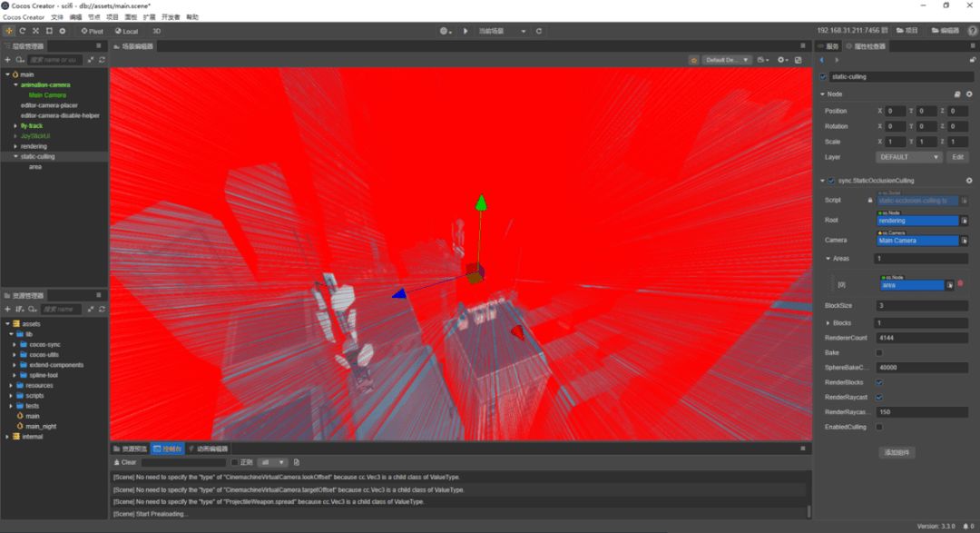The width and height of the screenshot is (980, 533).
Task: Open the preview platform globe dropdown
Action: pyautogui.click(x=446, y=31)
